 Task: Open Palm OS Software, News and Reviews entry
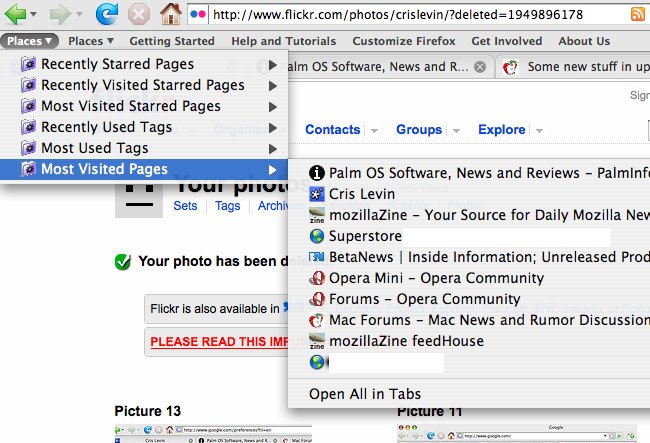469,173
